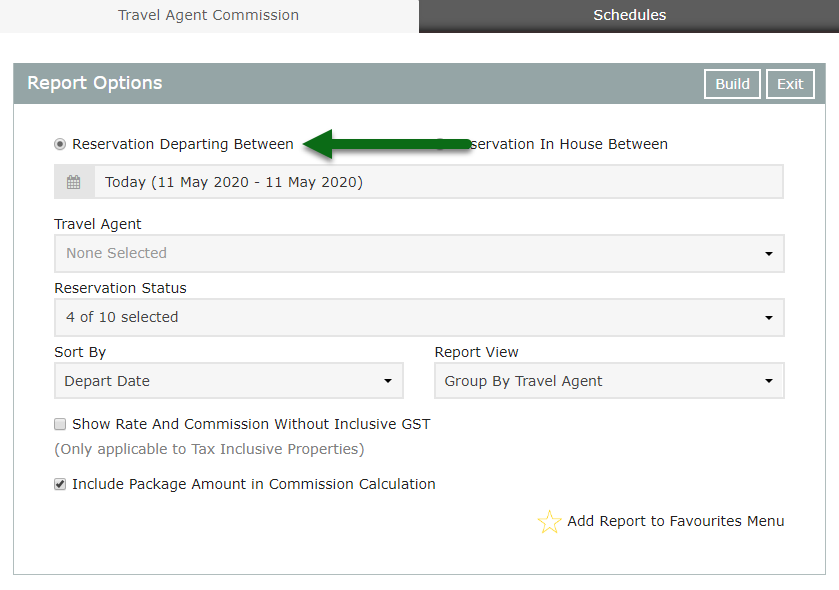Click the Build button
839x590 pixels.
point(732,84)
